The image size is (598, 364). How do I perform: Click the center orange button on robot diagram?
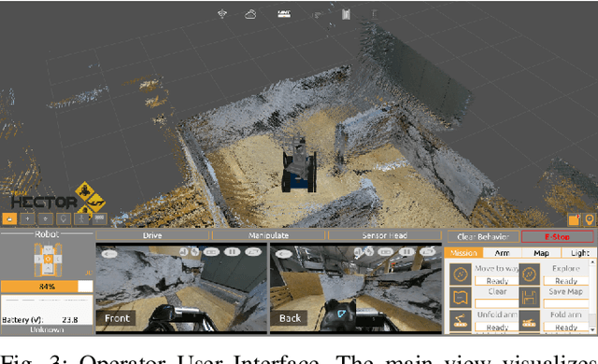(48, 259)
